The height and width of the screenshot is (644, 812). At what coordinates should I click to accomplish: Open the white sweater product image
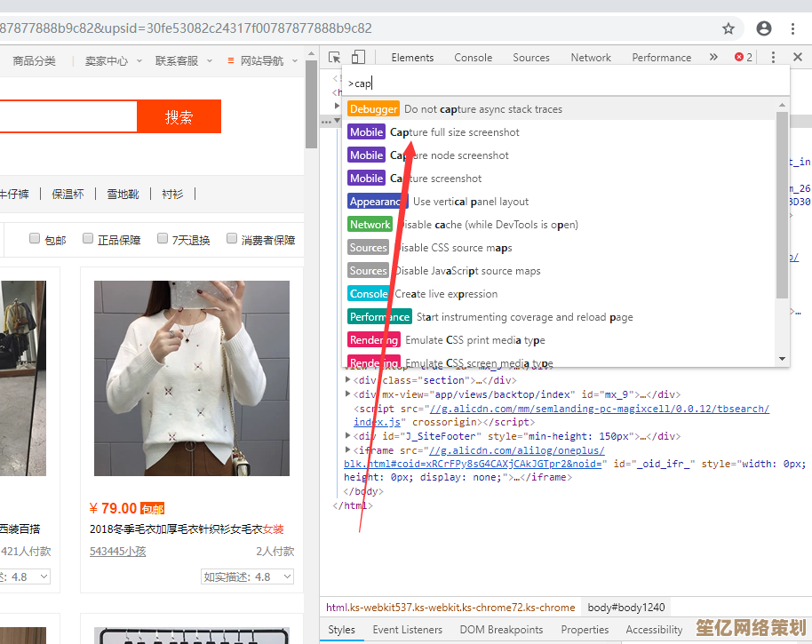(x=192, y=378)
